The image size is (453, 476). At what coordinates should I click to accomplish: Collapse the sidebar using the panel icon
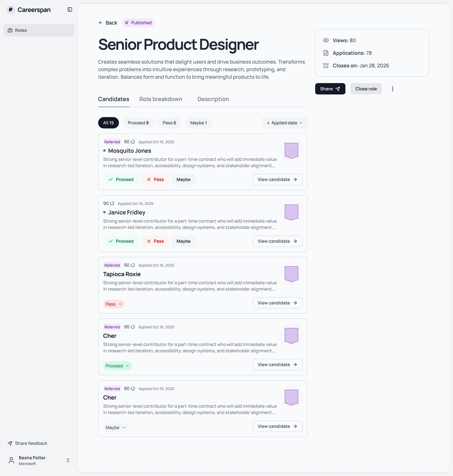pyautogui.click(x=70, y=9)
